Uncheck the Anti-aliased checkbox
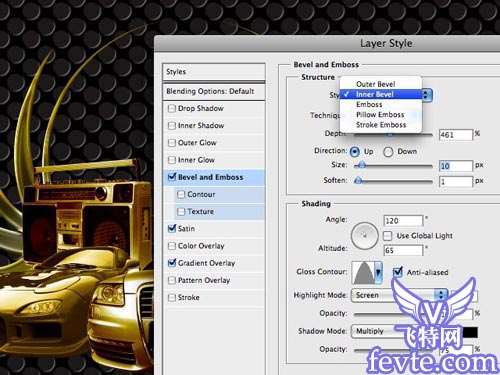Viewport: 500px width, 375px height. (x=398, y=272)
